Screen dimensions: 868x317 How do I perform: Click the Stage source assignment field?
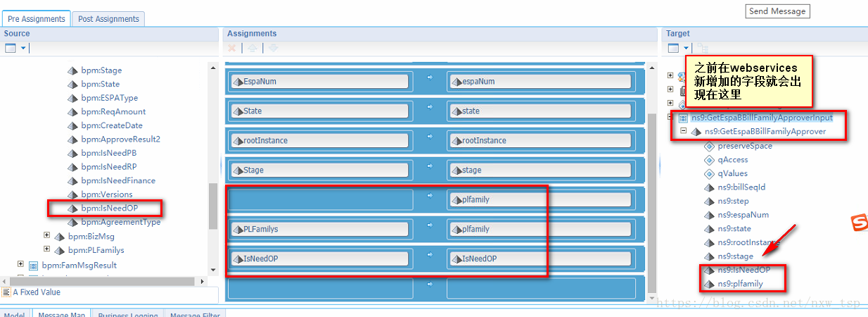click(319, 170)
